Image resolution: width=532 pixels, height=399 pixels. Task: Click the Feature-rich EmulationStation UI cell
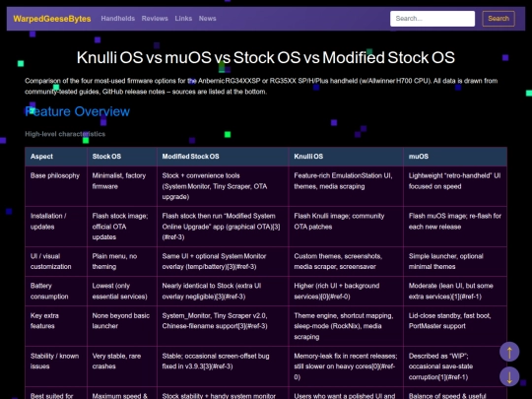[x=346, y=186]
